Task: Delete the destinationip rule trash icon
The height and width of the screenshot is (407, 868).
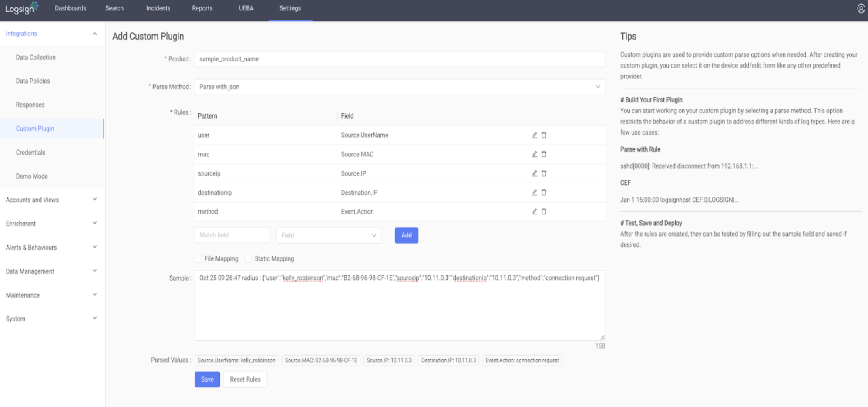Action: tap(544, 192)
